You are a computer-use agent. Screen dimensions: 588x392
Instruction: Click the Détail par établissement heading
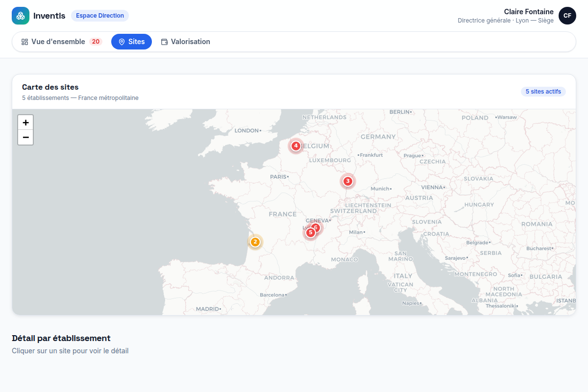click(x=61, y=338)
